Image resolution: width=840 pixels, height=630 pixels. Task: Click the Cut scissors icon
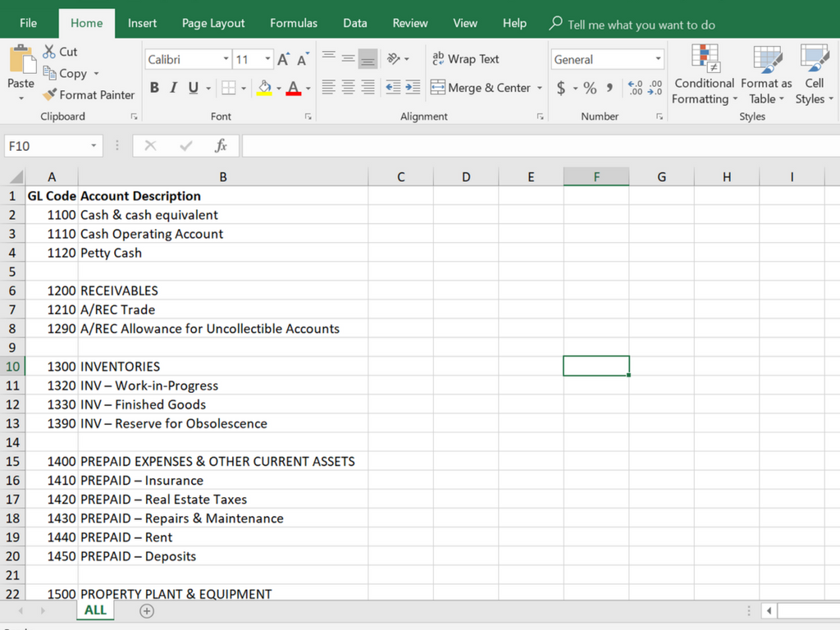point(48,52)
